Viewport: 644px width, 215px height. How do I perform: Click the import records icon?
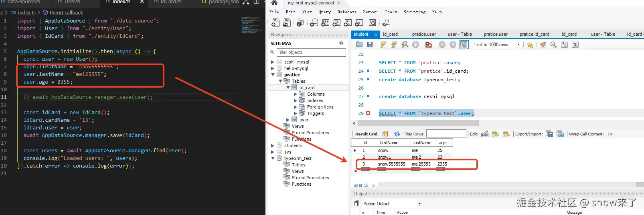point(560,134)
